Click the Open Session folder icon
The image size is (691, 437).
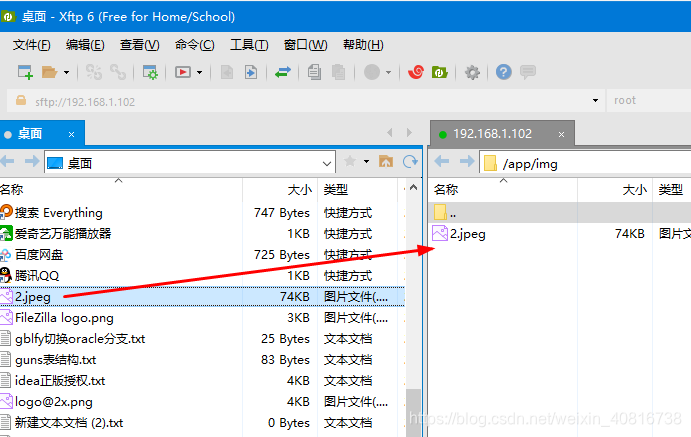[49, 72]
